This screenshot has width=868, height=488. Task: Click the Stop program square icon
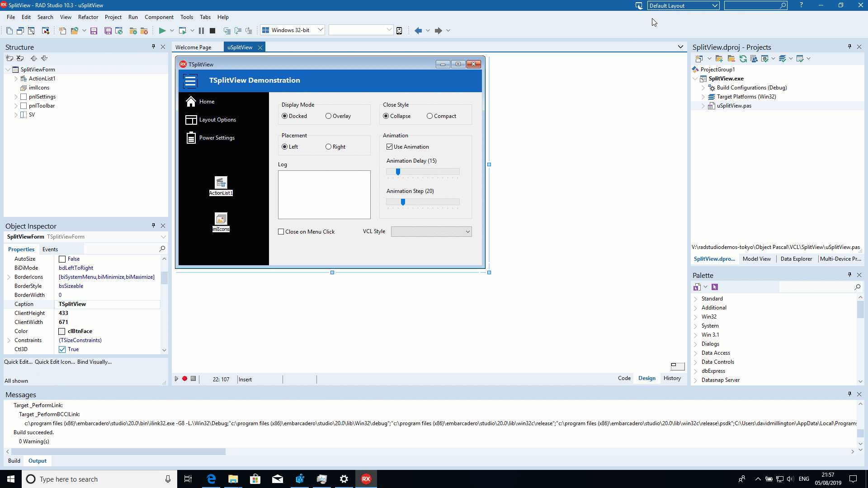tap(212, 31)
